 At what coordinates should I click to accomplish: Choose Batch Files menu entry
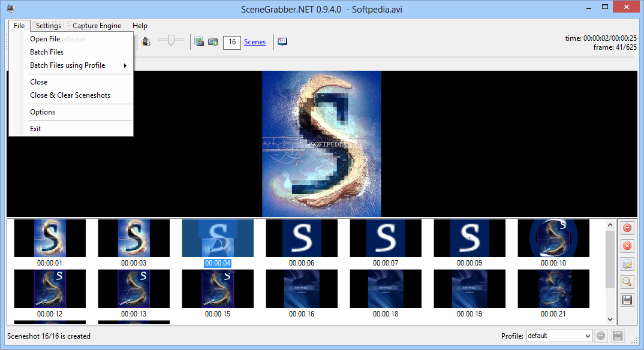[x=71, y=52]
